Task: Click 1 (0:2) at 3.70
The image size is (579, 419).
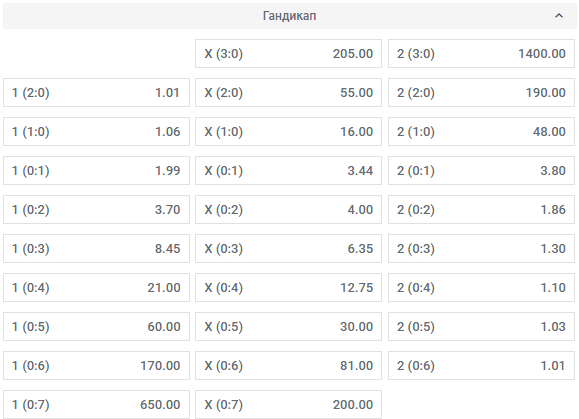Action: point(96,210)
